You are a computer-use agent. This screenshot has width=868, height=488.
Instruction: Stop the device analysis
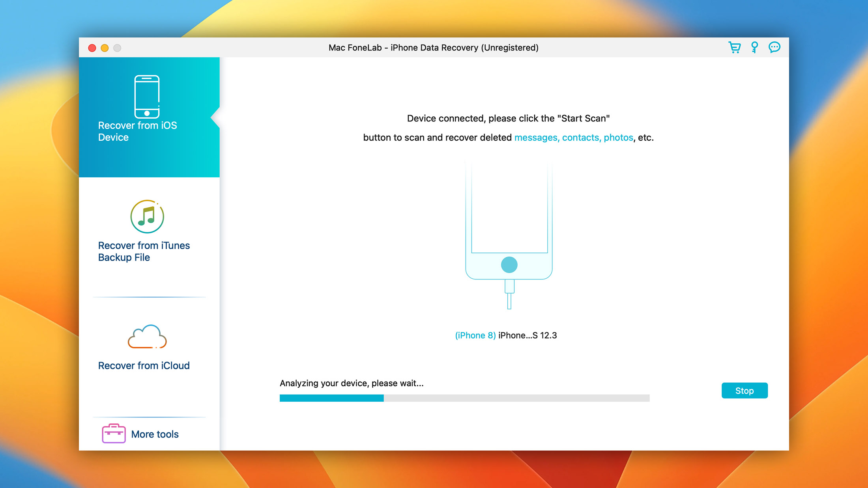[745, 391]
